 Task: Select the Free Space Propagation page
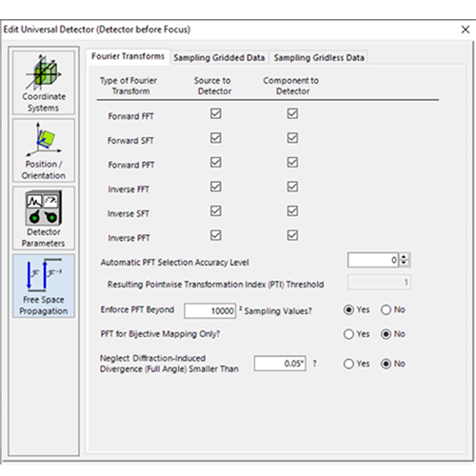point(44,286)
